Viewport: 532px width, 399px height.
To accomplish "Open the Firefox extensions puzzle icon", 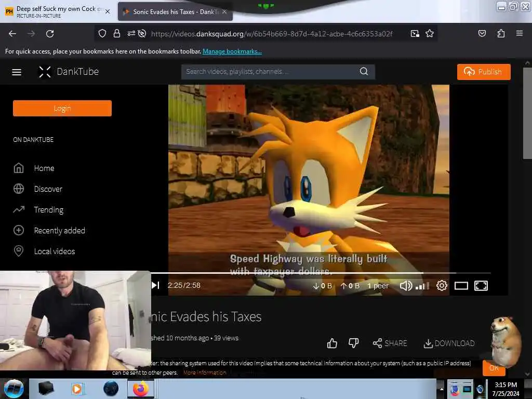I will click(501, 34).
